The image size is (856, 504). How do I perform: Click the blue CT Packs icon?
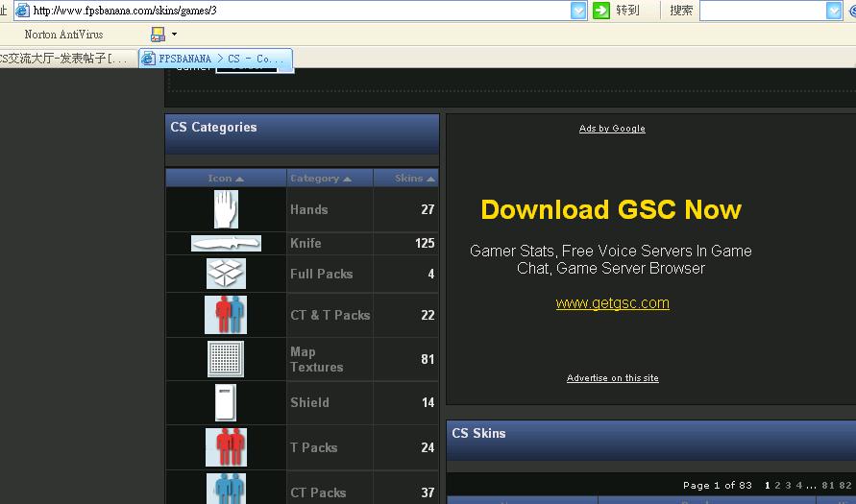[226, 490]
